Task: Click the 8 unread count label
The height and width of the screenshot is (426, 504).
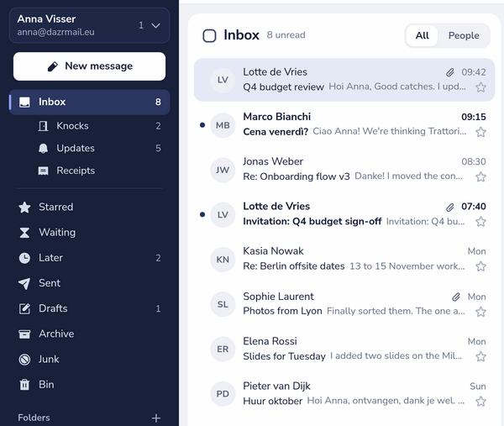Action: pos(286,35)
